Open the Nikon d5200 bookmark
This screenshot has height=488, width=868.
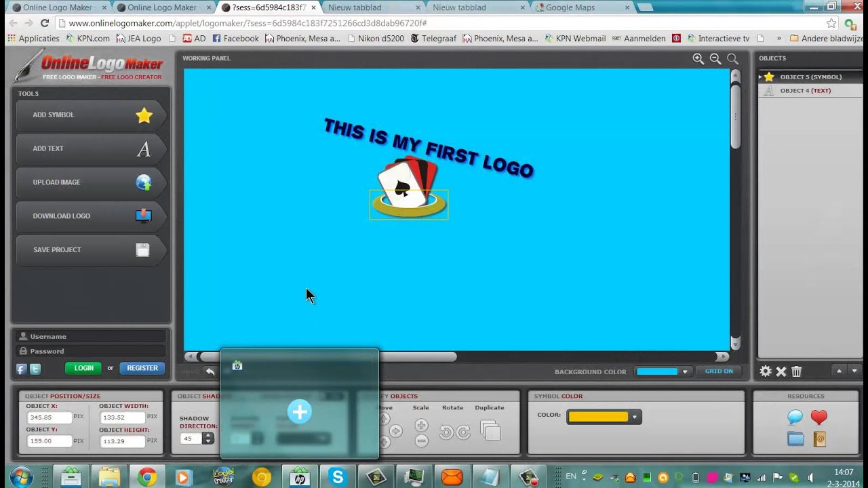[375, 39]
